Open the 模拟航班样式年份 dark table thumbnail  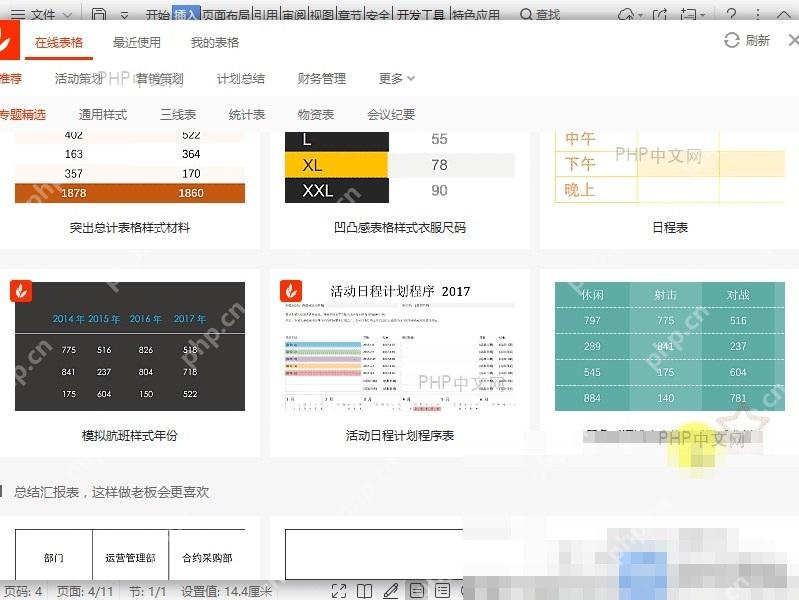click(x=130, y=346)
